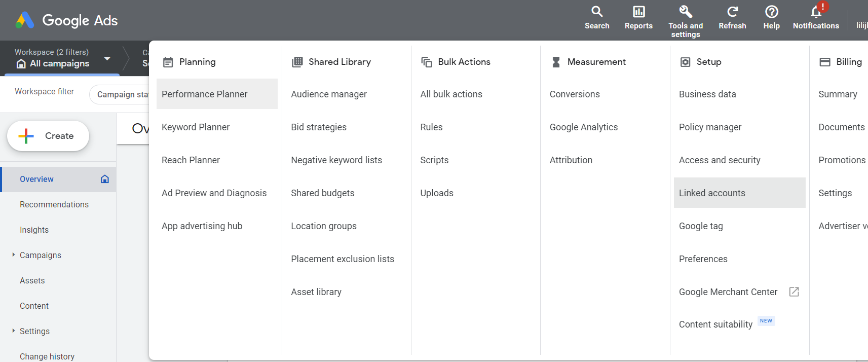Click the Campaign status filter chip

click(120, 94)
